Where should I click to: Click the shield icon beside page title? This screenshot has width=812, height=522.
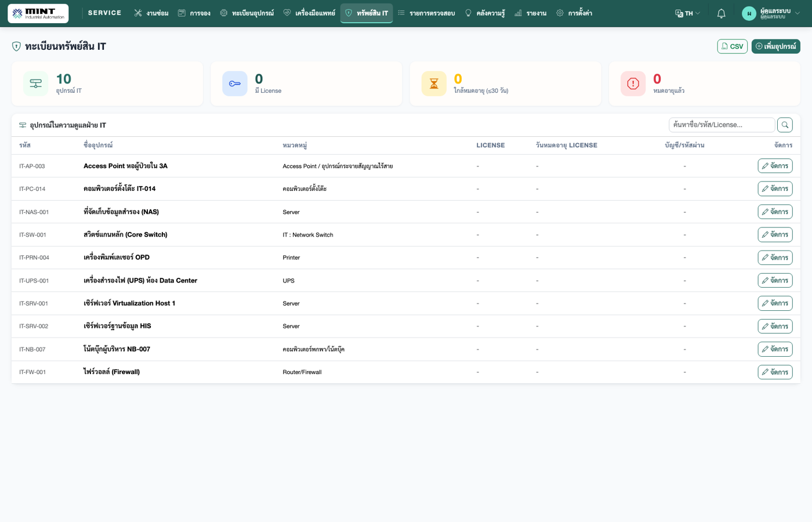click(16, 46)
